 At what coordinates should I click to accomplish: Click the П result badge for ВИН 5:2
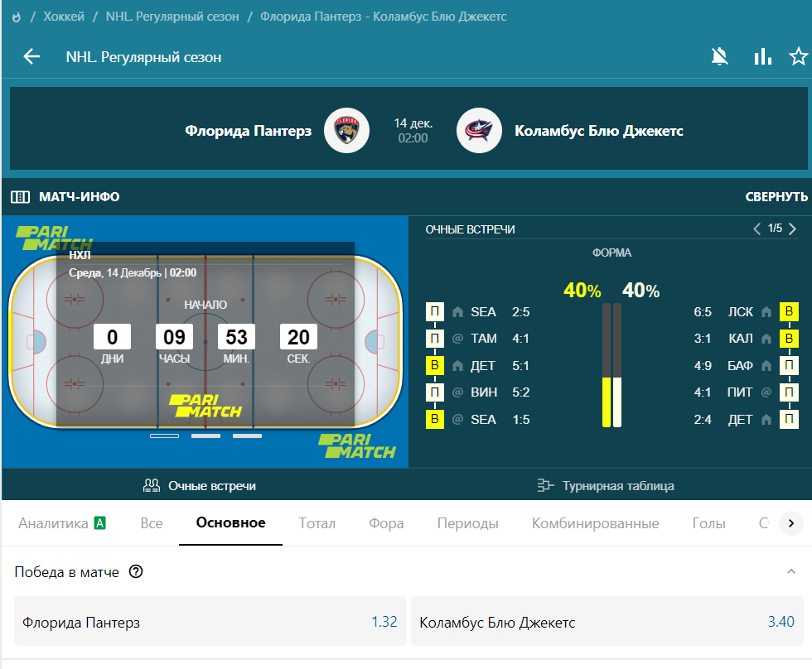click(434, 392)
